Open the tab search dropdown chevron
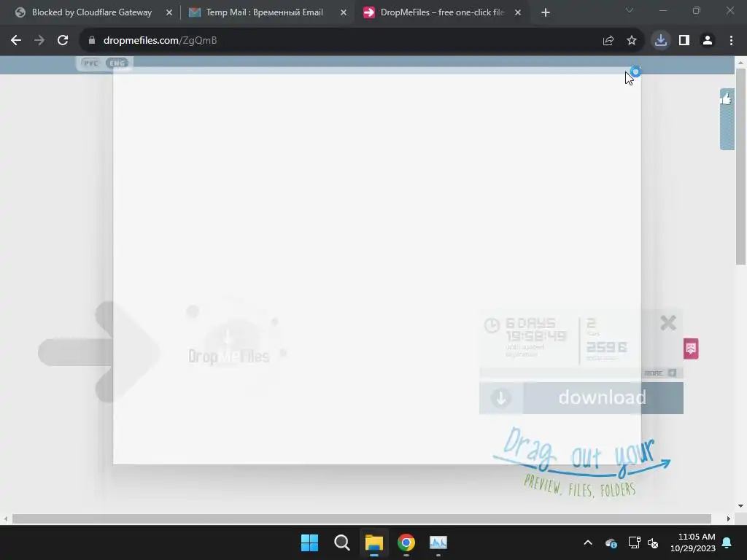 630,10
